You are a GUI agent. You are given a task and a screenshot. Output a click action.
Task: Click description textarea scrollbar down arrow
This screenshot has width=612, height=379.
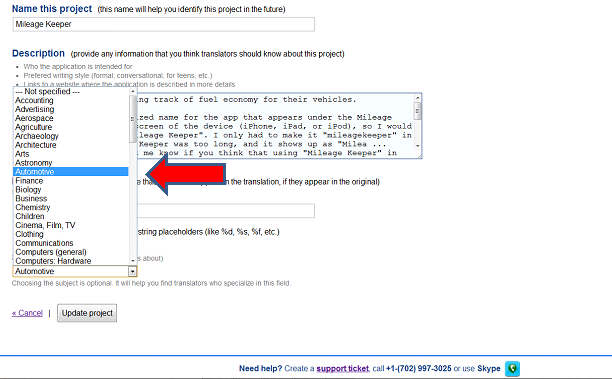coord(418,146)
